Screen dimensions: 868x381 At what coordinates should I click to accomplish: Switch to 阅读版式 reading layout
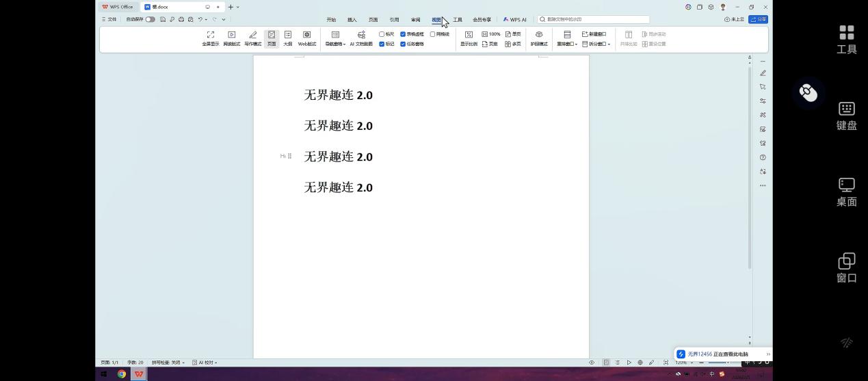[x=231, y=38]
